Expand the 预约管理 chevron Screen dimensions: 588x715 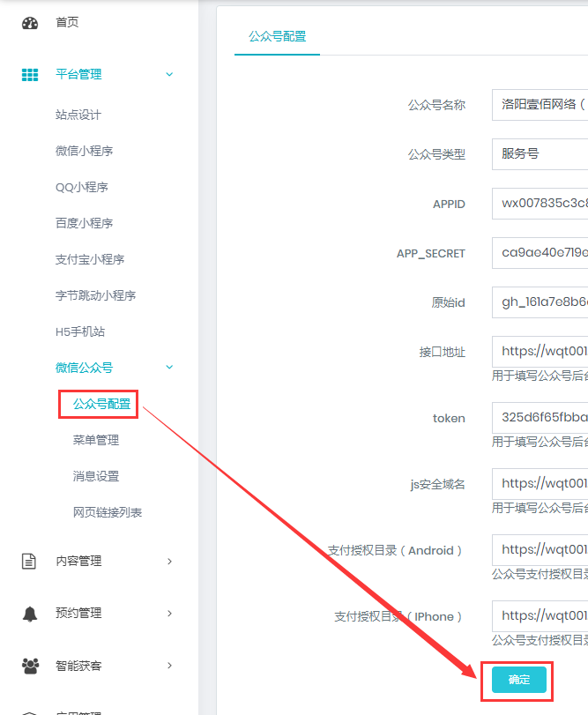point(169,614)
